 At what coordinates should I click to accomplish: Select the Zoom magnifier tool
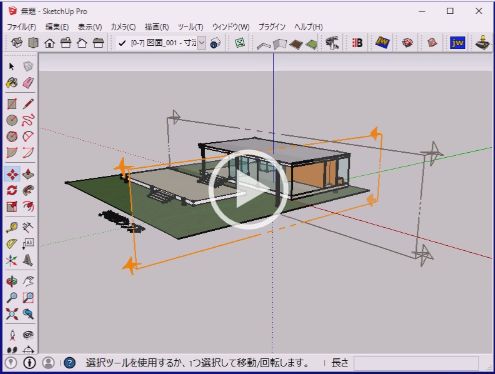[12, 298]
